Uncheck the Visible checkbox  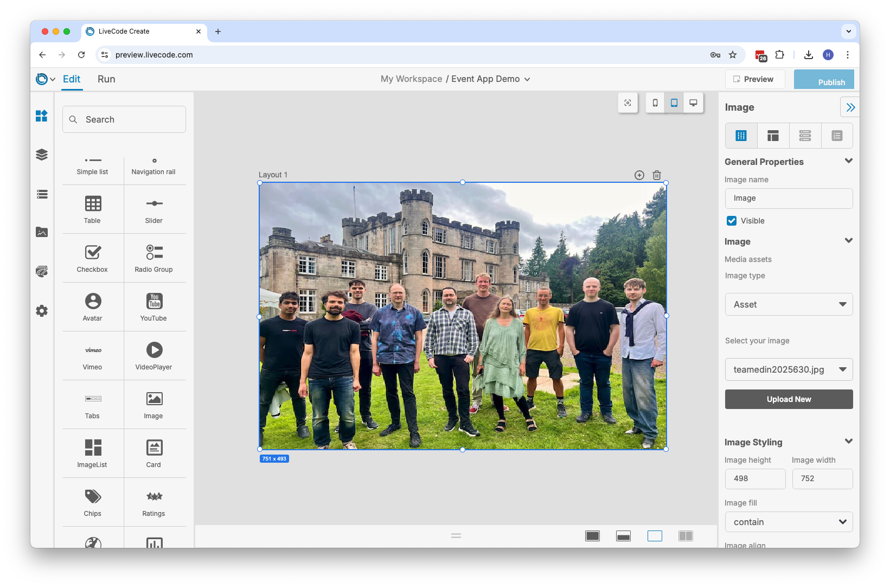pos(731,221)
